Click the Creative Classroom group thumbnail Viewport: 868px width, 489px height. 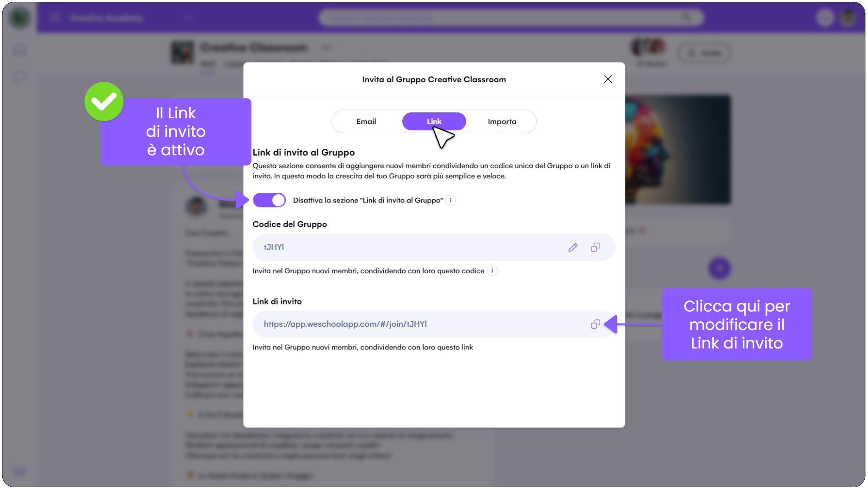pos(183,52)
